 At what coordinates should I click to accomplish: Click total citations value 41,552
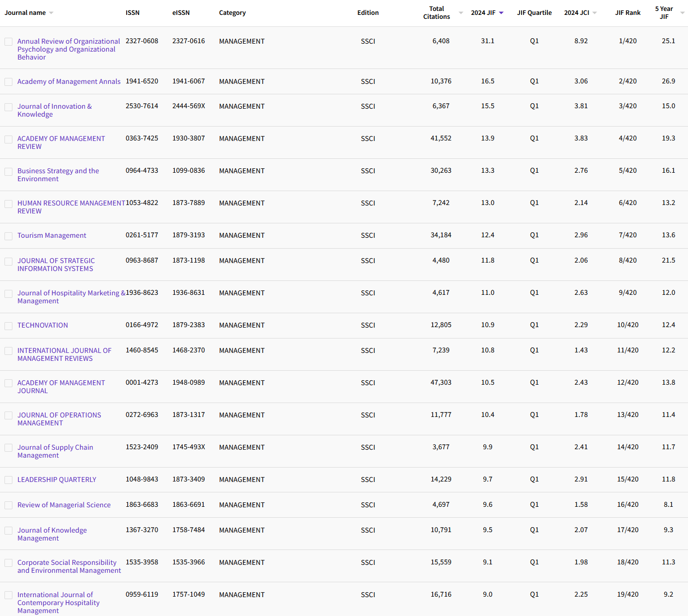[x=441, y=138]
